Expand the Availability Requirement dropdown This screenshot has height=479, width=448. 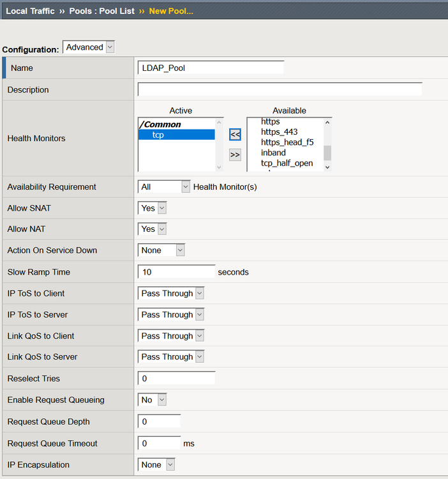coord(164,187)
